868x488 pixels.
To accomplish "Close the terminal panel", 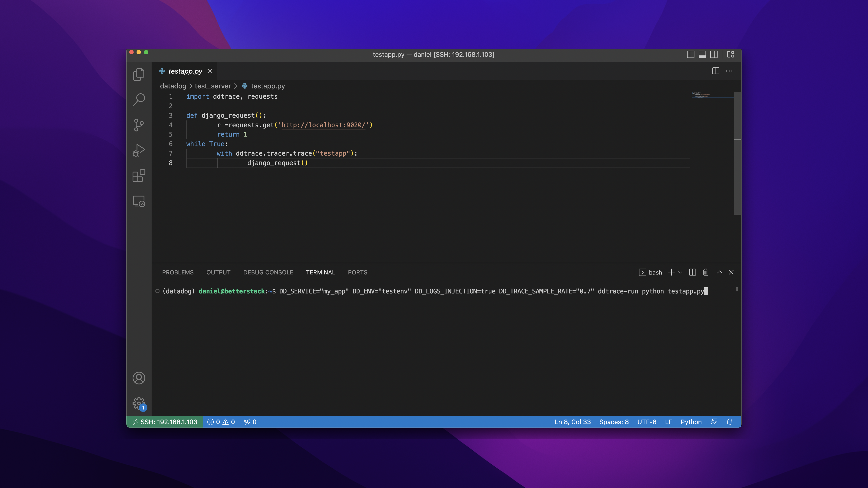I will (731, 272).
